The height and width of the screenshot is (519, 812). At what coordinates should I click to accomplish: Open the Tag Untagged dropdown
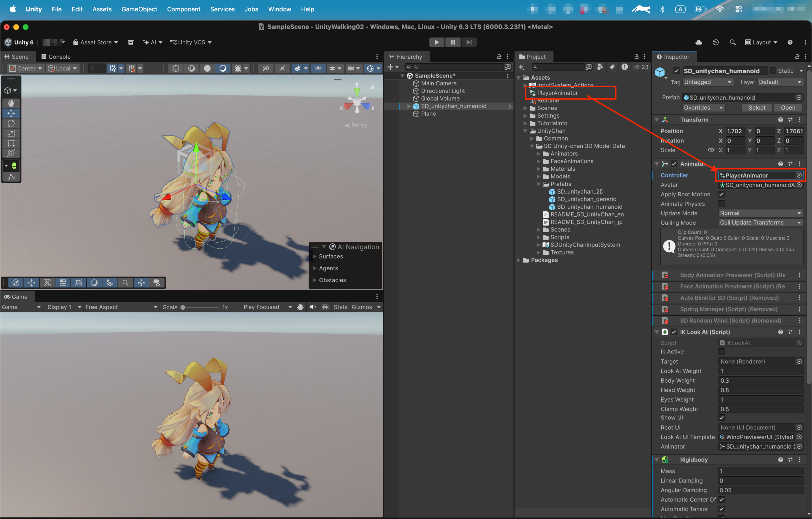pos(708,82)
